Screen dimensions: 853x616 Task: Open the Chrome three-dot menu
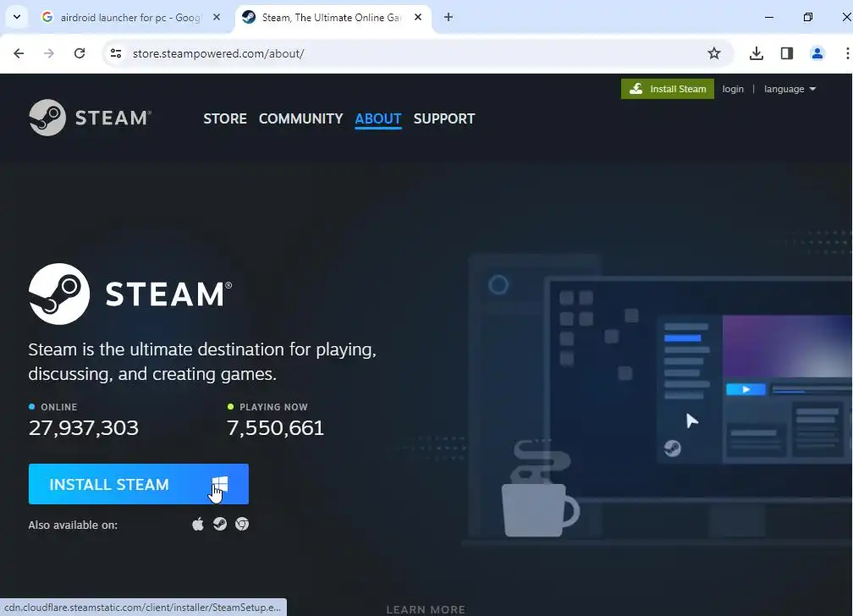pyautogui.click(x=847, y=53)
